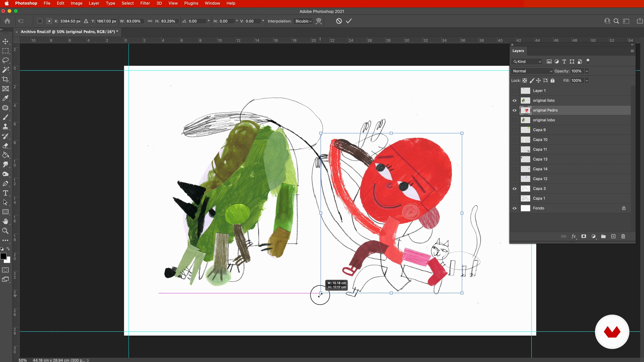Show the Capa 9 layer

[515, 130]
